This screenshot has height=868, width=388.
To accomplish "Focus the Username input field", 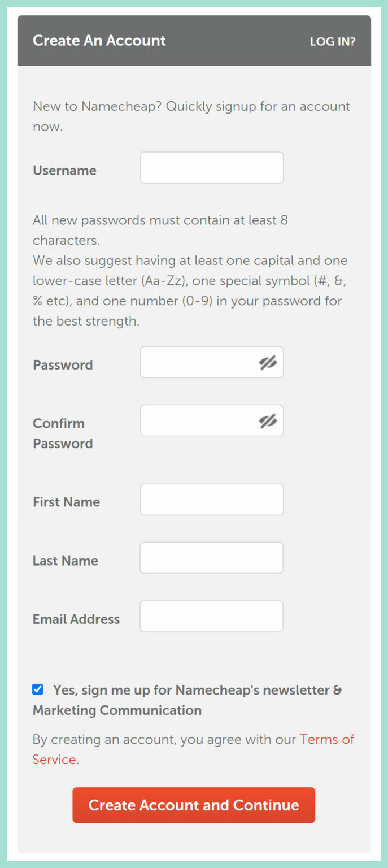I will coord(211,167).
